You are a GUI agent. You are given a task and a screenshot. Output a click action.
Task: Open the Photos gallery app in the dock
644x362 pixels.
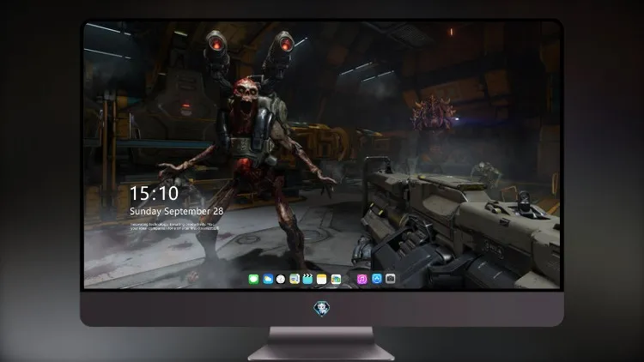point(336,280)
